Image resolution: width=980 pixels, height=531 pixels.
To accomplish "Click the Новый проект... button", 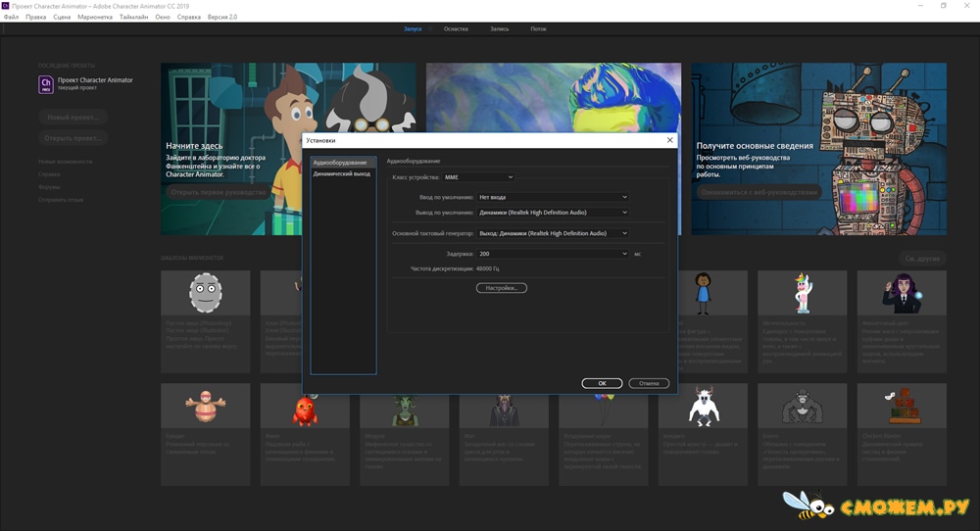I will (x=73, y=118).
